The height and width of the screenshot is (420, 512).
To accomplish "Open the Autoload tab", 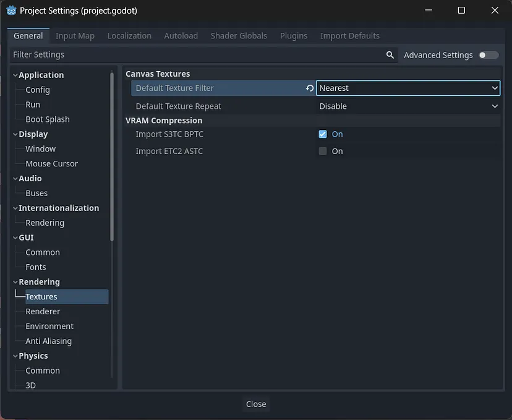I will (x=181, y=36).
